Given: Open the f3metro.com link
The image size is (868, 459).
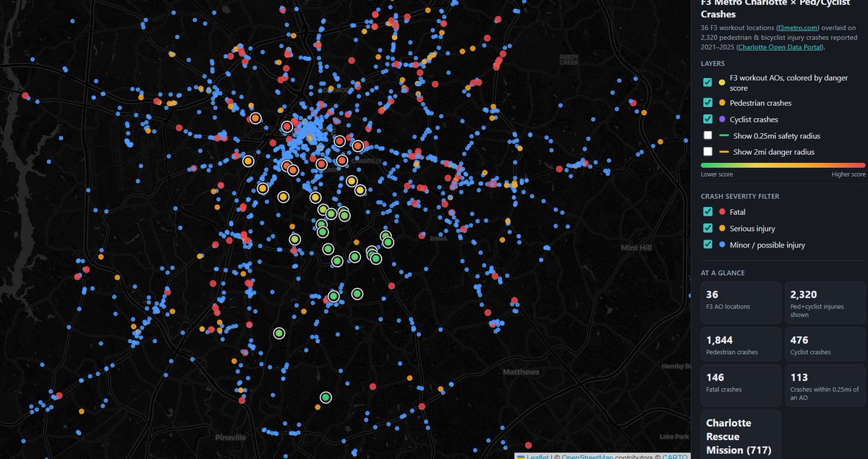Looking at the screenshot, I should [797, 27].
